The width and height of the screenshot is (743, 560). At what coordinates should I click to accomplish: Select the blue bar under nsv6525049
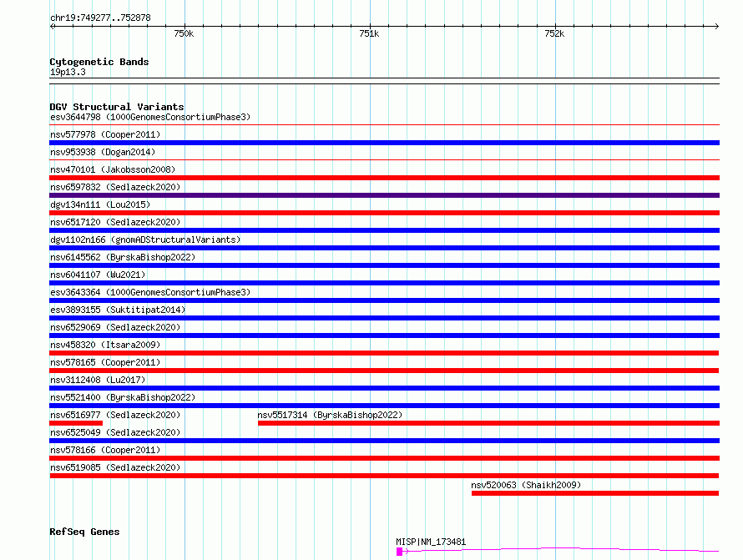384,441
